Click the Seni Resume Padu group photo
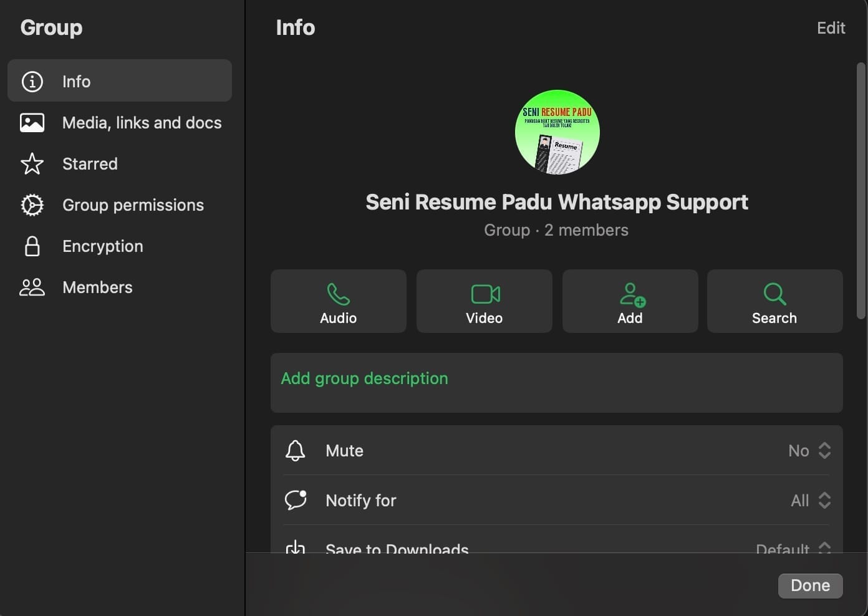 557,132
